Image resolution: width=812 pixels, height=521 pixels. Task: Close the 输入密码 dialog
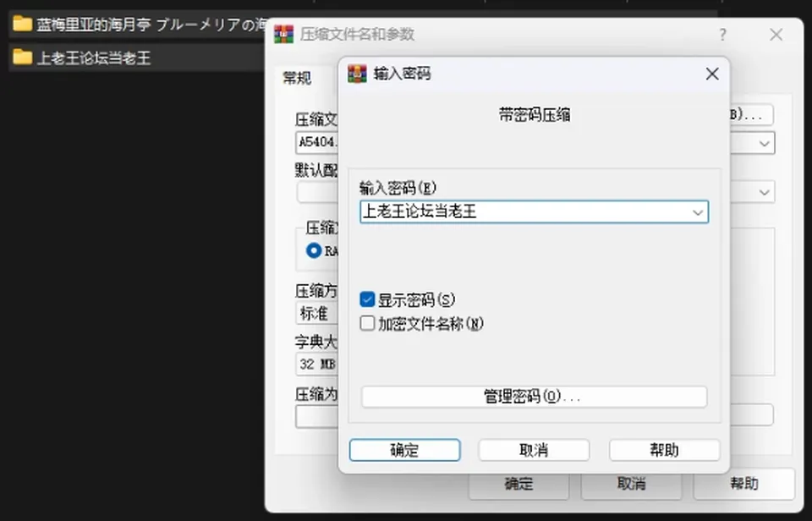click(x=712, y=74)
